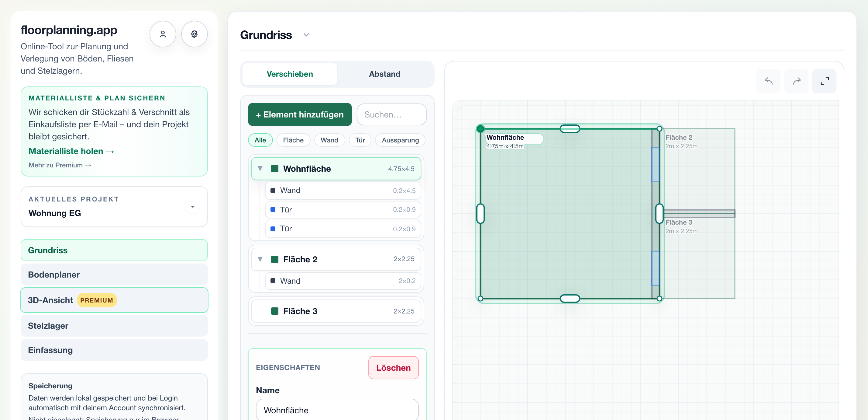Select the Wand filter chip
The height and width of the screenshot is (420, 868).
tap(329, 140)
